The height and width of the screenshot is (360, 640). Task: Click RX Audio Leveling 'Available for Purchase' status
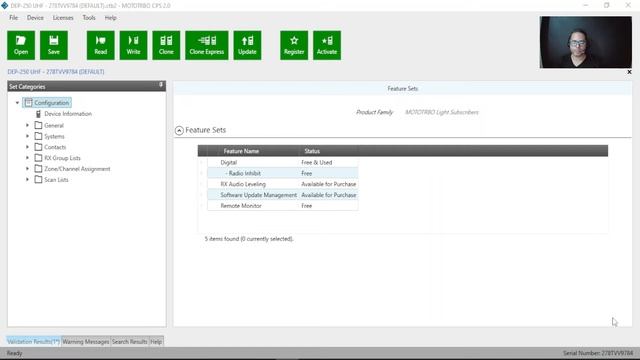coord(329,184)
